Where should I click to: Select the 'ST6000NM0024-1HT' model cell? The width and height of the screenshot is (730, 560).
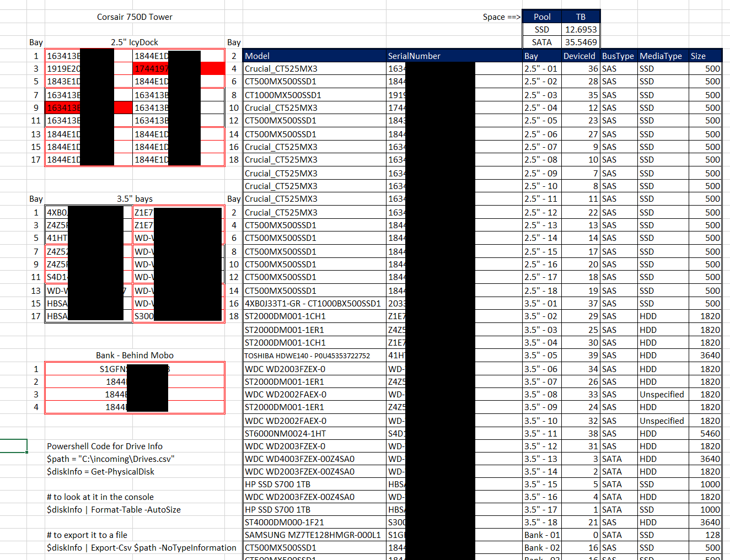[314, 434]
